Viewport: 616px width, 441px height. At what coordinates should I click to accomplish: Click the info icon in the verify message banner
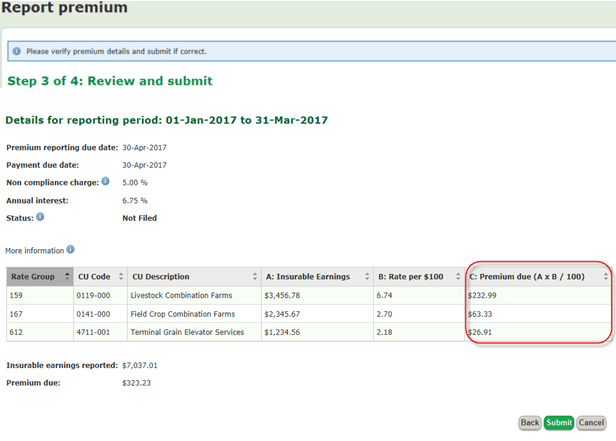click(x=16, y=51)
